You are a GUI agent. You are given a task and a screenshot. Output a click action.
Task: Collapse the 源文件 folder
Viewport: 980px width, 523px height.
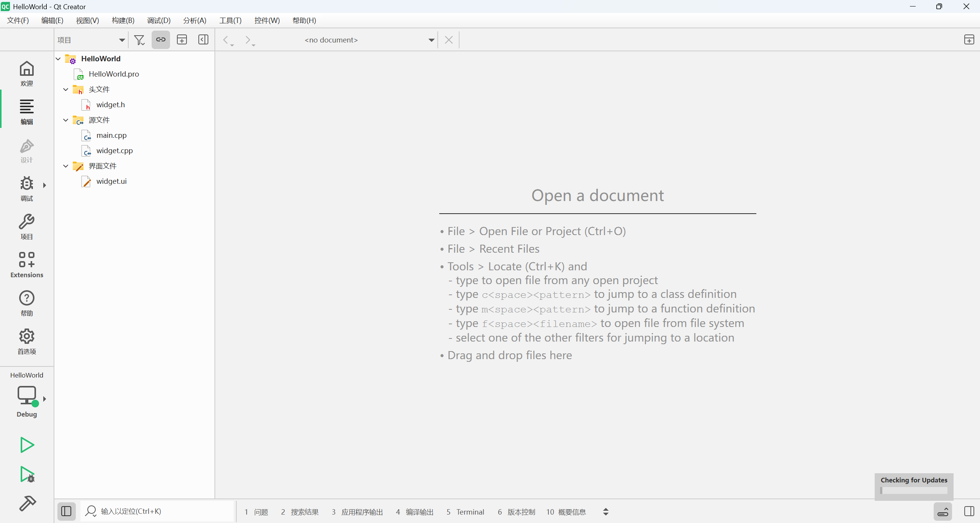pos(66,120)
